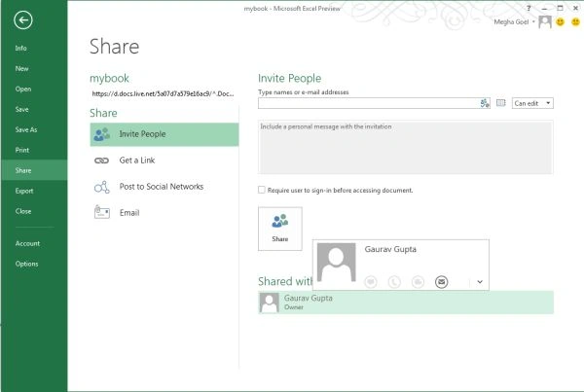
Task: Click the Megha Goel user name
Action: [x=511, y=22]
